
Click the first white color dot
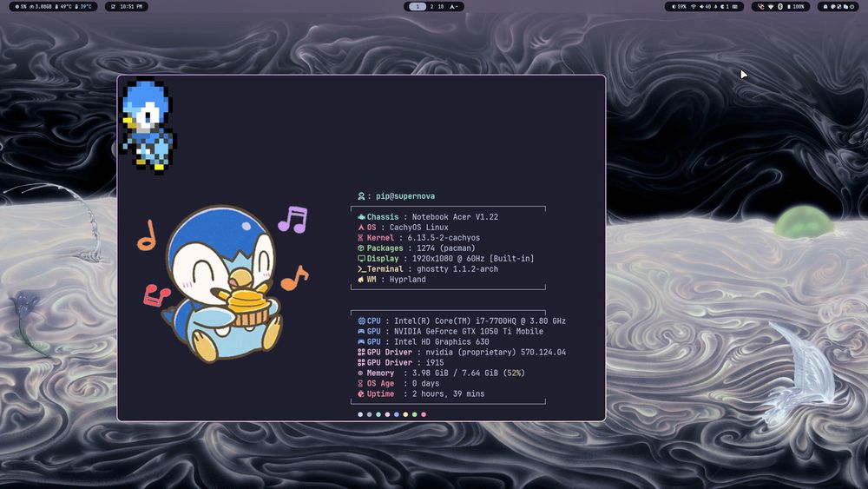click(x=360, y=414)
